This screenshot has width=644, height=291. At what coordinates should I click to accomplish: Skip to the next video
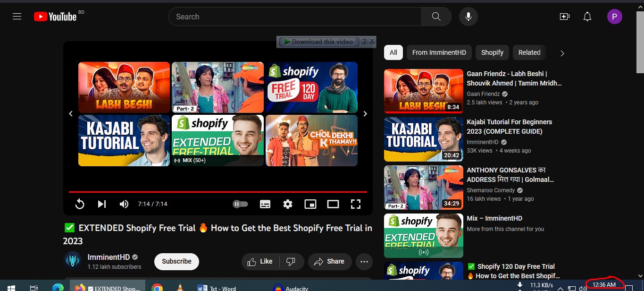(101, 204)
